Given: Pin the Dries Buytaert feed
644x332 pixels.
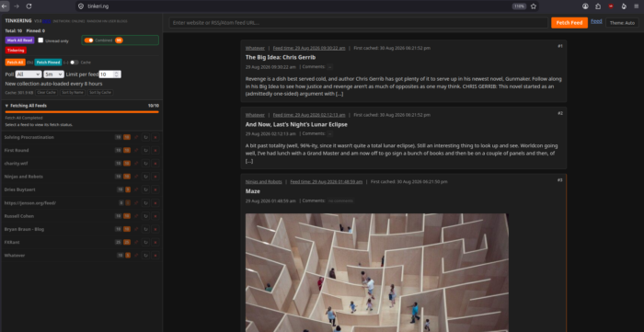Looking at the screenshot, I should tap(137, 189).
